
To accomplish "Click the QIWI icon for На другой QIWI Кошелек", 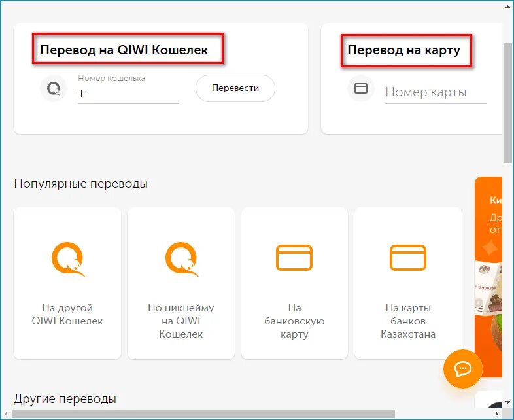I will point(68,259).
